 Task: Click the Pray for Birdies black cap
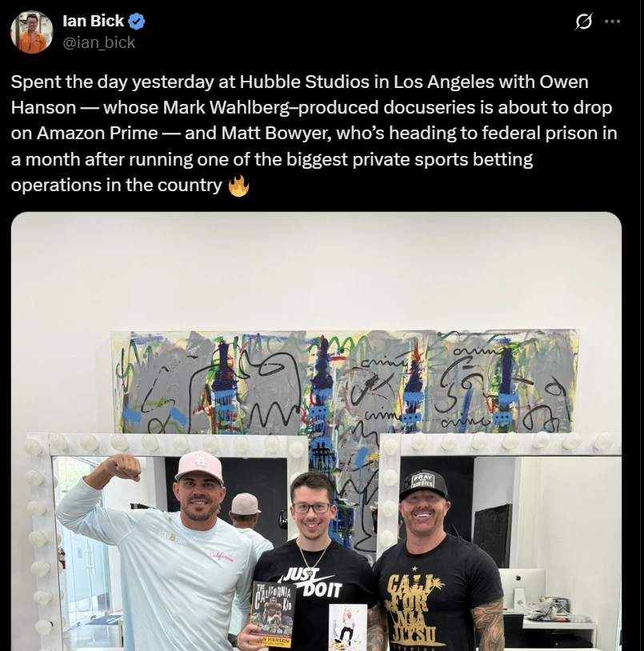(x=424, y=485)
